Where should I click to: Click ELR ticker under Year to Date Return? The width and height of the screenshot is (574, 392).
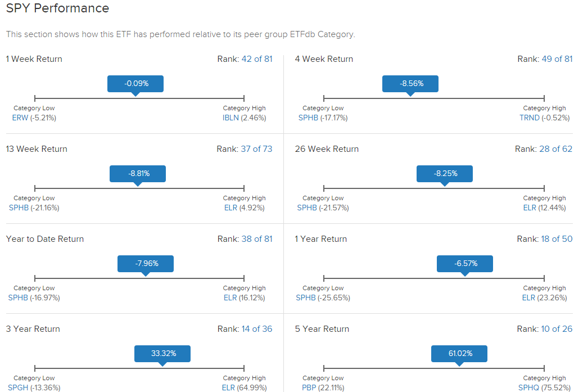coord(230,298)
